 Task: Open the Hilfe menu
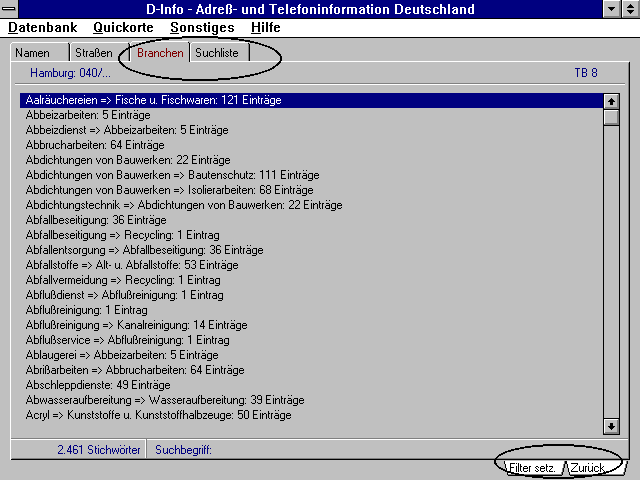coord(264,27)
